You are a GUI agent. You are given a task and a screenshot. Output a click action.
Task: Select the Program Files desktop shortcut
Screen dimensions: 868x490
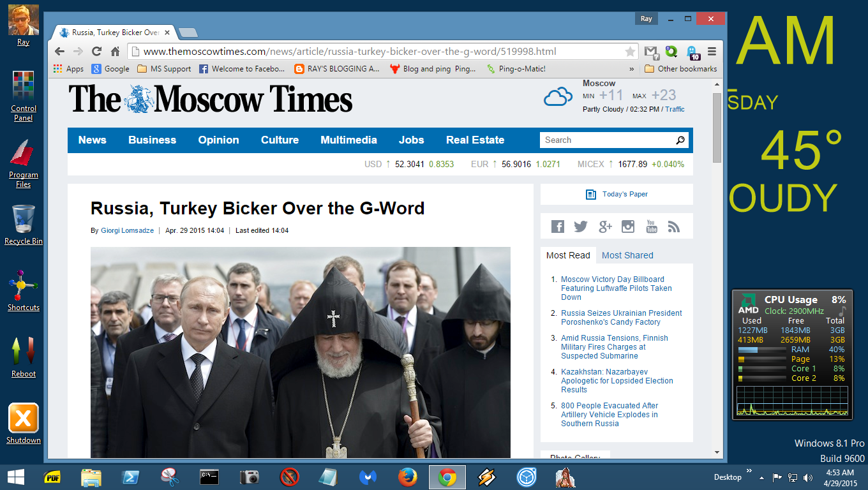coord(24,163)
